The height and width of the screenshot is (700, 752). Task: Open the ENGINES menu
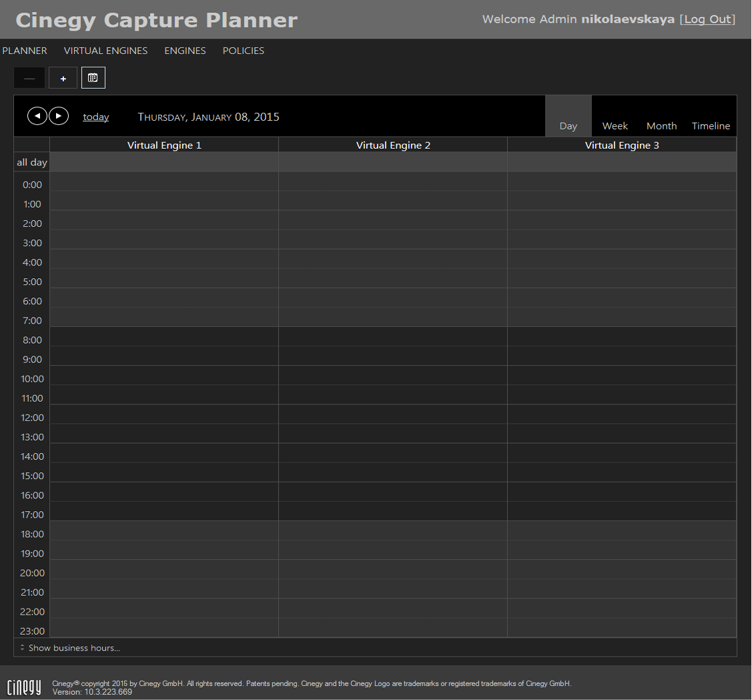(x=185, y=51)
